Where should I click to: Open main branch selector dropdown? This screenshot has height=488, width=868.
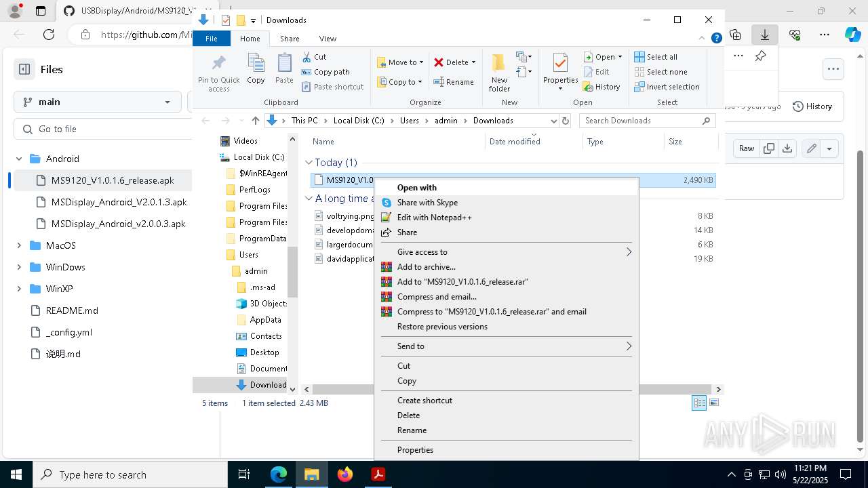tap(97, 102)
